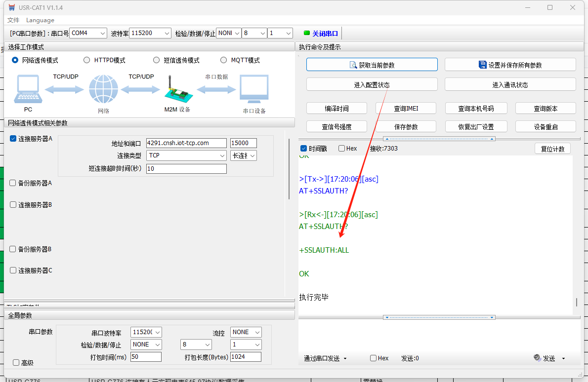Click the 地址和端口 server address field
The height and width of the screenshot is (382, 588).
(186, 143)
